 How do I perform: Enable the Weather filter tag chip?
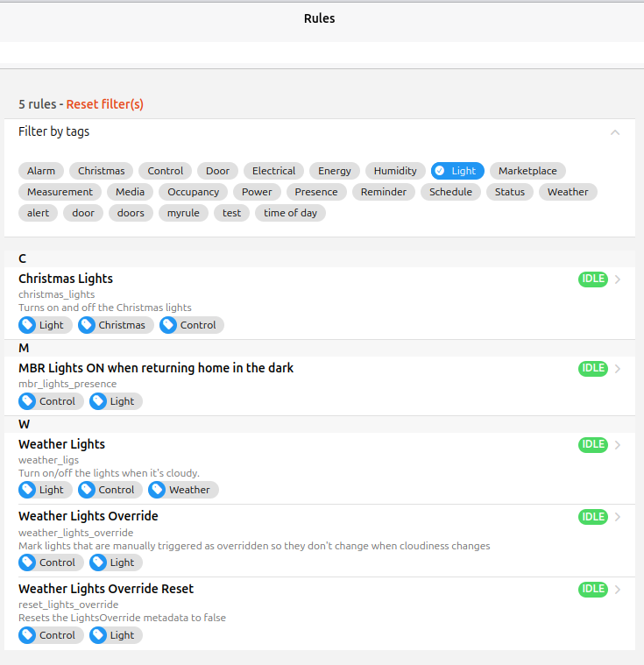point(568,192)
